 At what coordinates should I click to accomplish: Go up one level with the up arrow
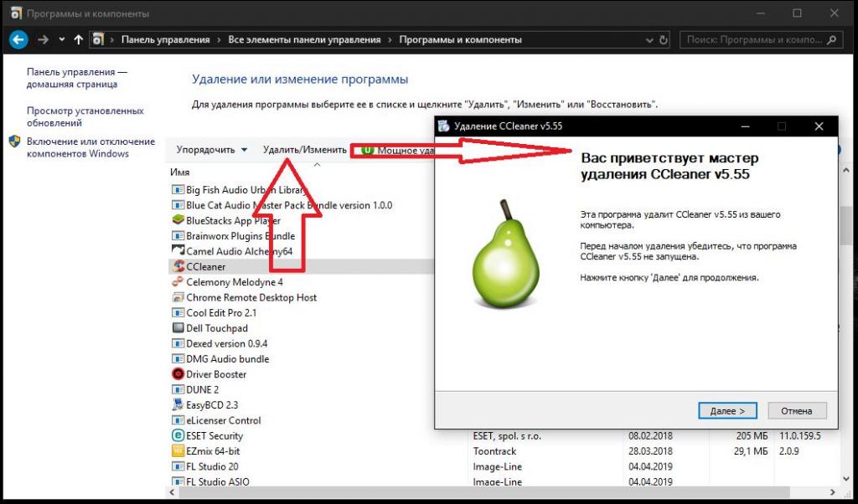pyautogui.click(x=78, y=39)
